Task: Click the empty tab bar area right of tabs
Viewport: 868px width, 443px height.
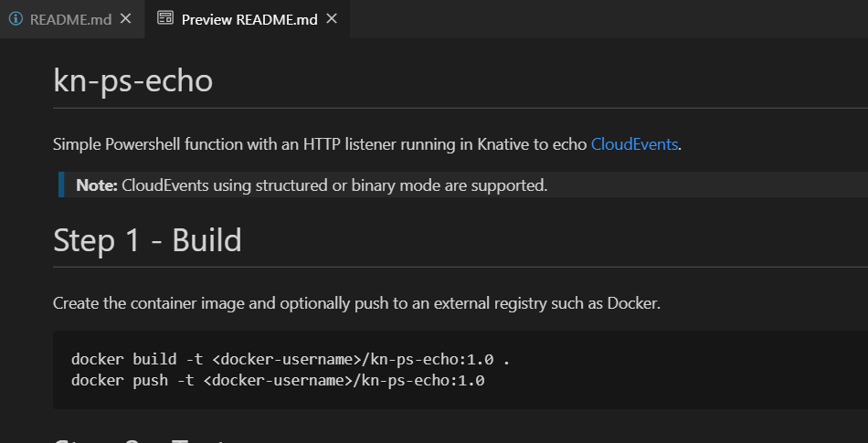Action: (x=603, y=18)
